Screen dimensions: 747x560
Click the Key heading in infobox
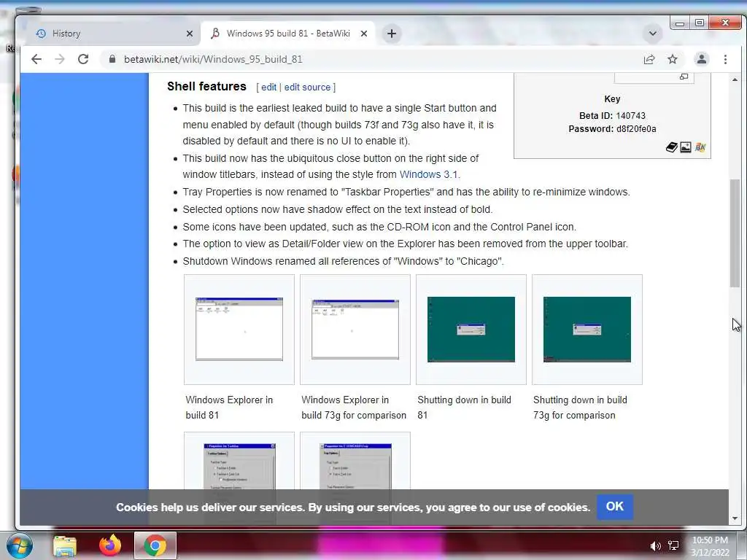coord(612,99)
